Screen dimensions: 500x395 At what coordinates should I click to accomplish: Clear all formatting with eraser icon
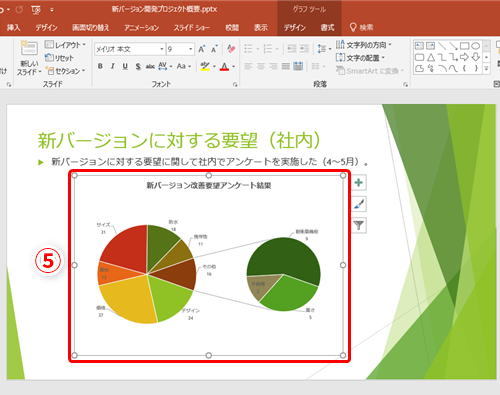coord(231,49)
